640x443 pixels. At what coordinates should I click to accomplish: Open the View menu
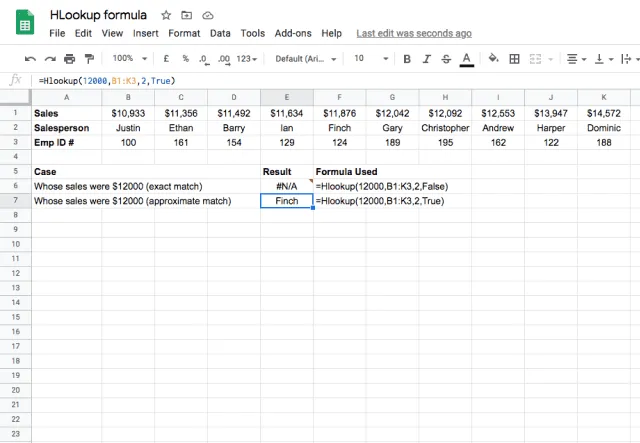[112, 33]
